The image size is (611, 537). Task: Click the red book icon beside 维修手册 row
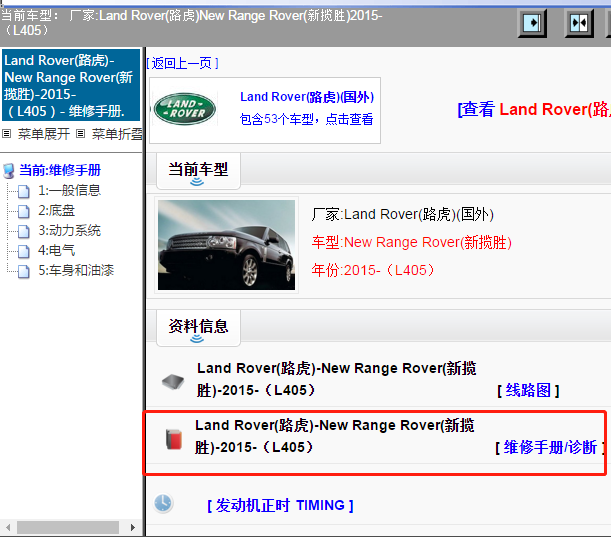(174, 439)
